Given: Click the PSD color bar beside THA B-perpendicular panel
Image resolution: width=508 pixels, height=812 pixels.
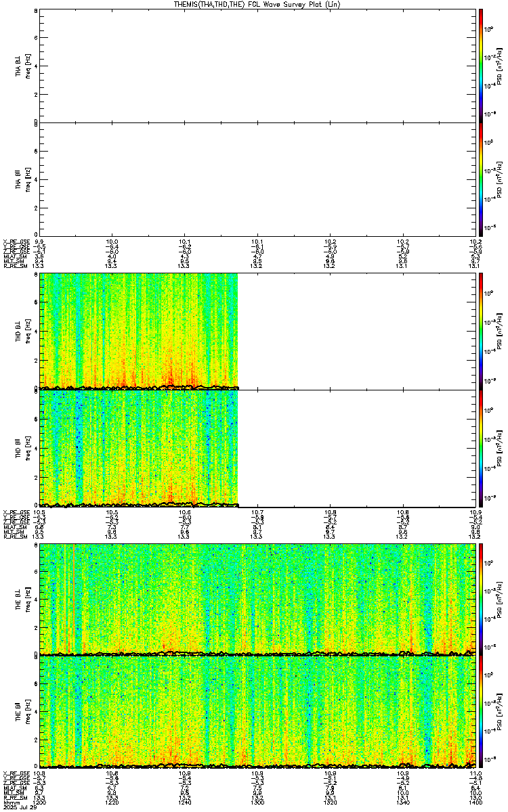Looking at the screenshot, I should [480, 66].
